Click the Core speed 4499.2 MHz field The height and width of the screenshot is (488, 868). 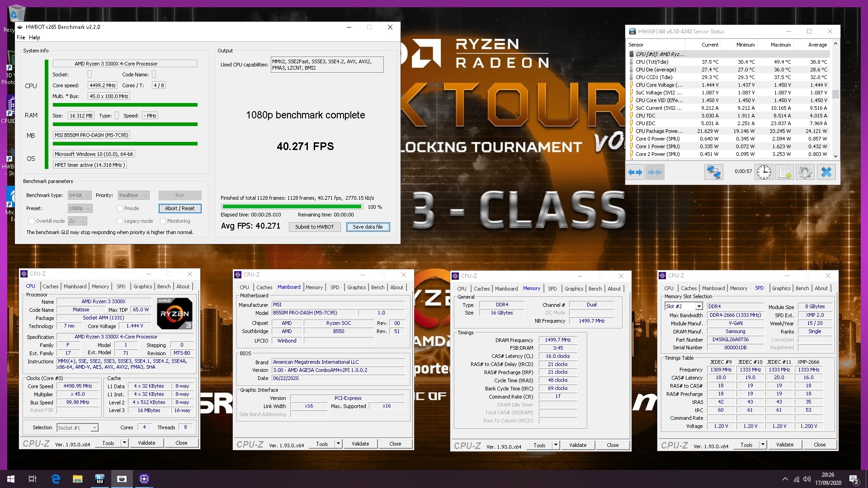coord(103,85)
